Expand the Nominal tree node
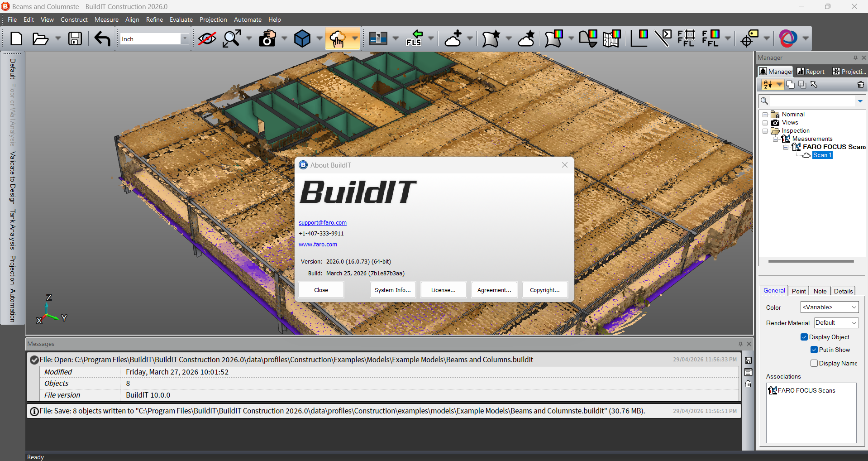 click(765, 115)
